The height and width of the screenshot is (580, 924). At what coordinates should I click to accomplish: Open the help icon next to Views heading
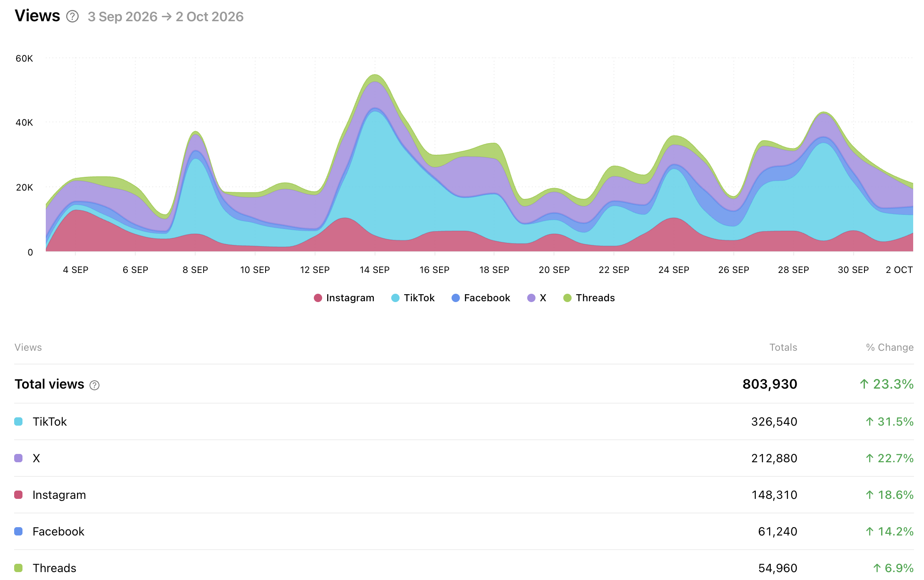(x=72, y=17)
